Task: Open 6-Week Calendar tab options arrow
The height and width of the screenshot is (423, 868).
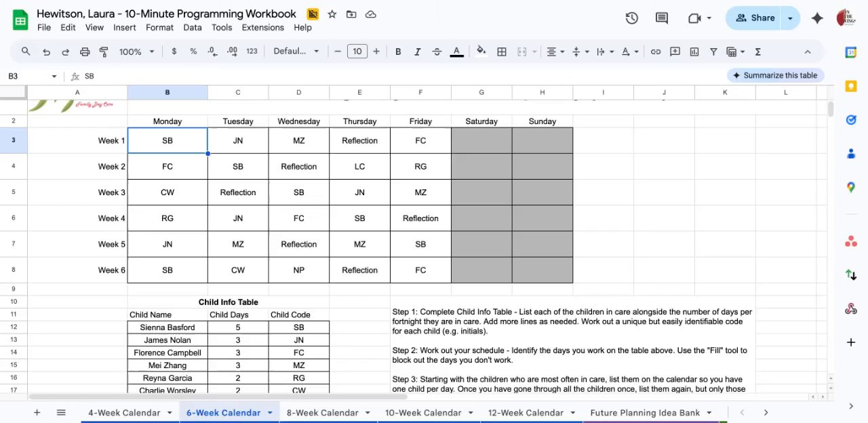Action: coord(270,412)
